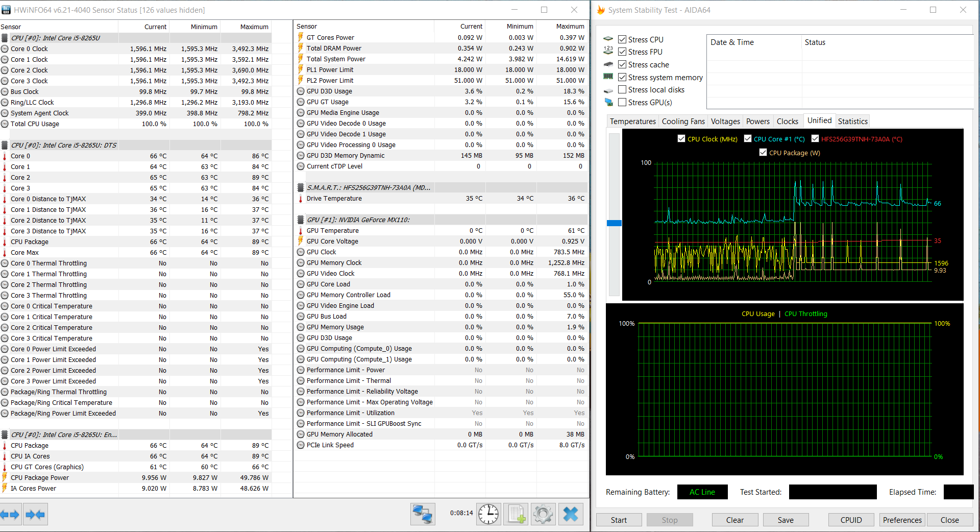
Task: Open sensor settings gear icon in HWiNFO
Action: pyautogui.click(x=543, y=514)
